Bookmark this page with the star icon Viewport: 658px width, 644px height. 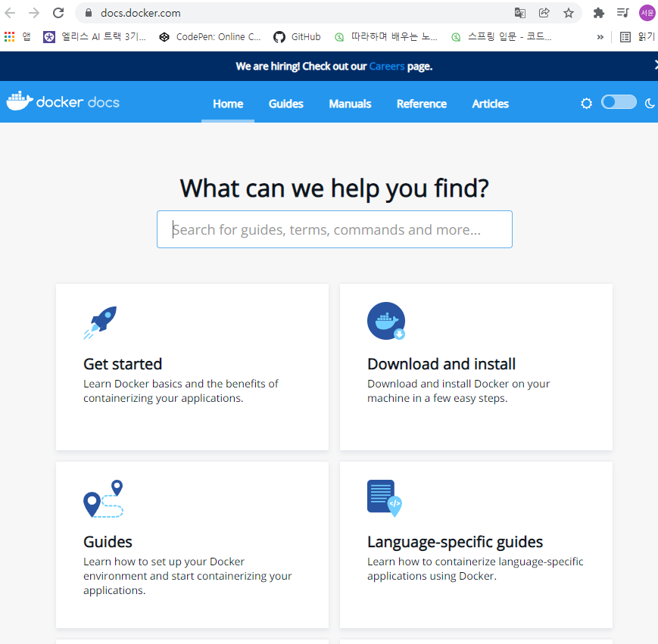(x=569, y=13)
